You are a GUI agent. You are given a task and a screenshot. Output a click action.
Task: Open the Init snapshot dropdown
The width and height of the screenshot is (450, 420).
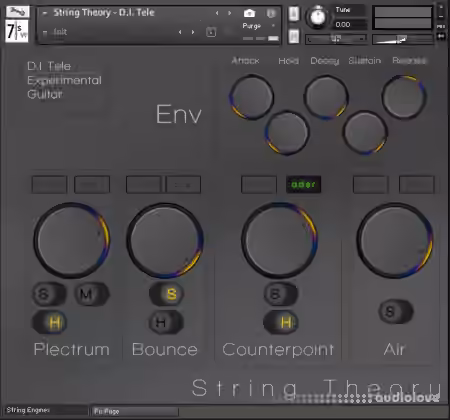45,32
